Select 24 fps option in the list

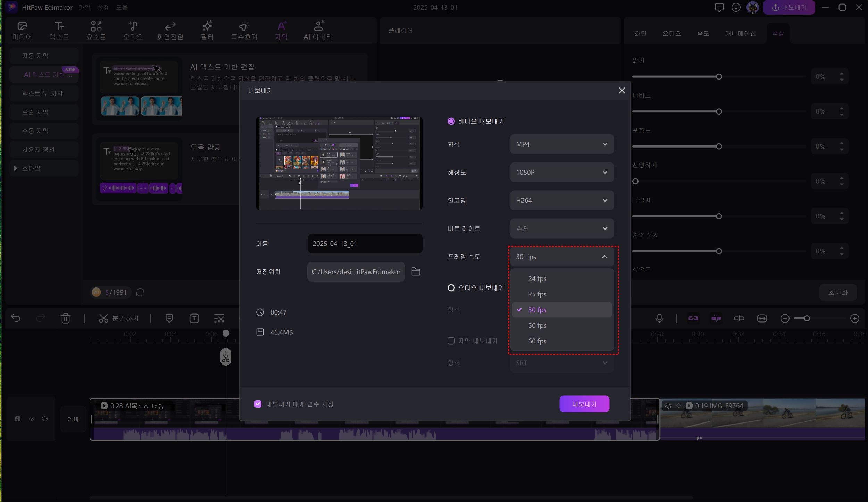tap(537, 278)
